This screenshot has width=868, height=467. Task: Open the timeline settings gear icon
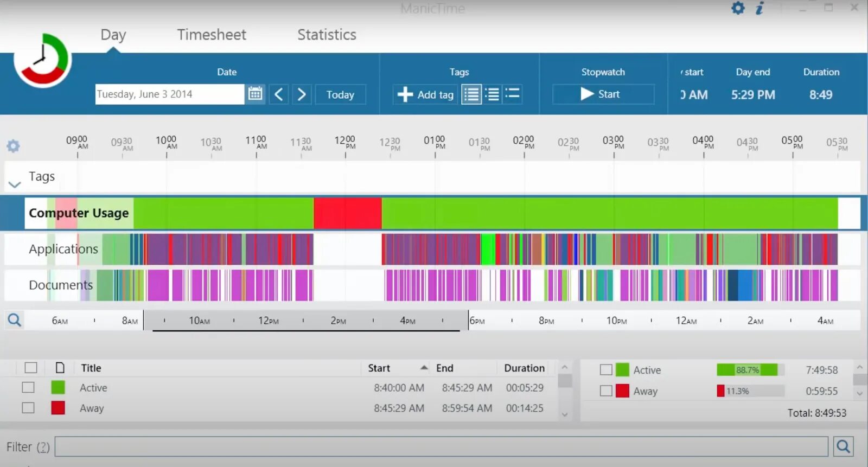click(x=13, y=145)
